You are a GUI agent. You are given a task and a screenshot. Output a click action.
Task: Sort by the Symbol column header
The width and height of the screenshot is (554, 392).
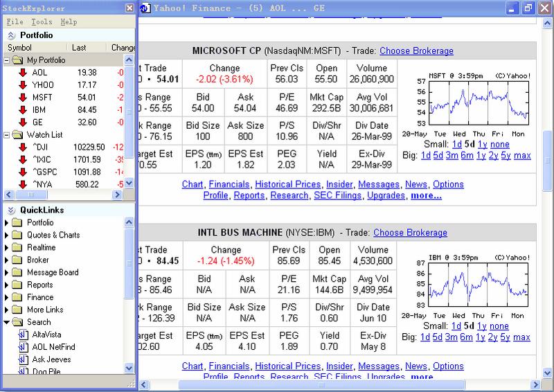35,48
